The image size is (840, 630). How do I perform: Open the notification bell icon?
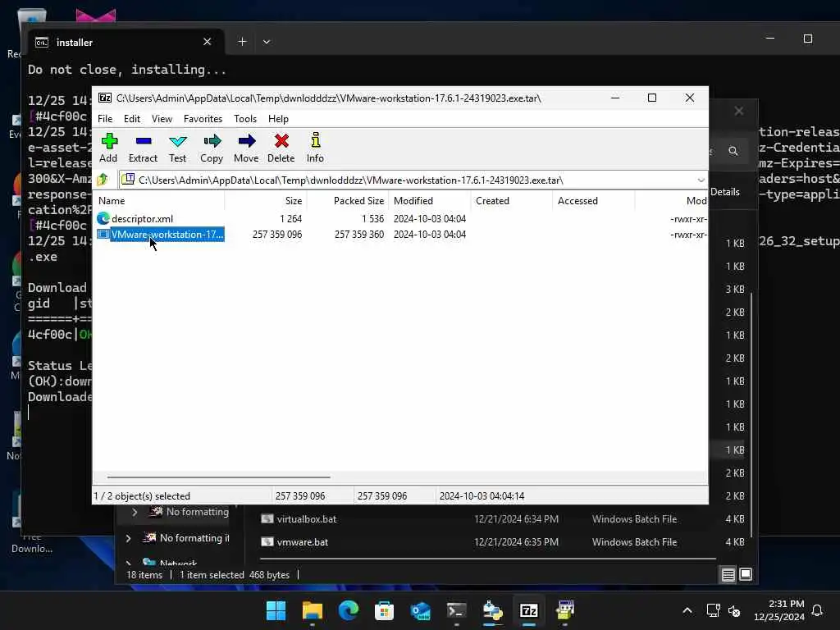[x=817, y=610]
